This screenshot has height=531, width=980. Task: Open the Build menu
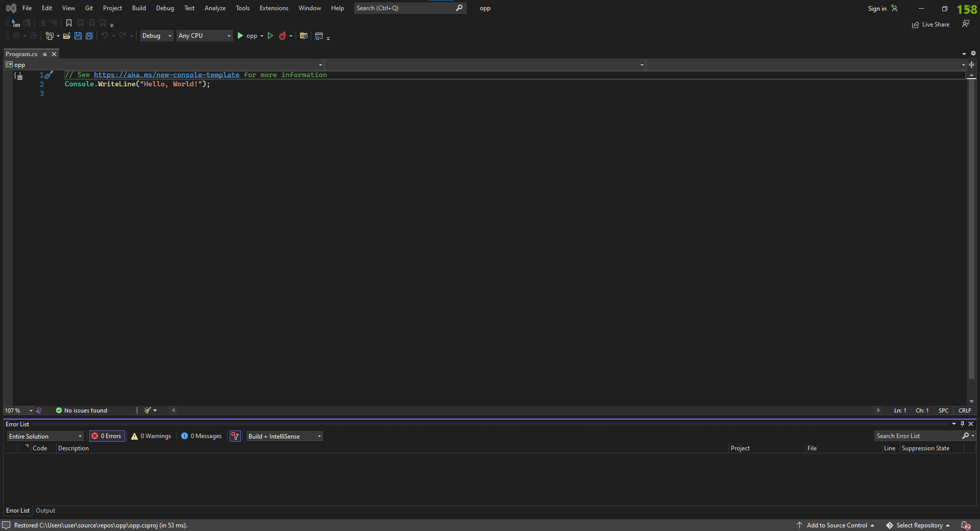(x=139, y=8)
